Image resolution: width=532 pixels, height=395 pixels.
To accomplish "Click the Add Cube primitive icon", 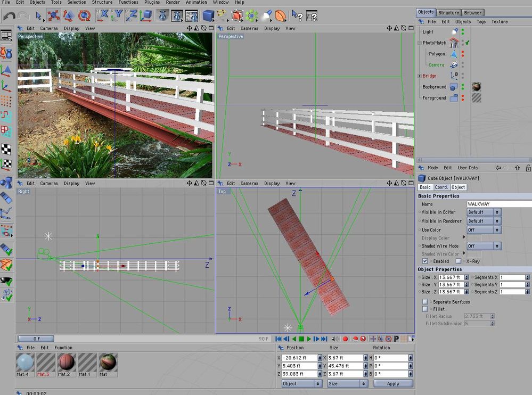I will [208, 16].
